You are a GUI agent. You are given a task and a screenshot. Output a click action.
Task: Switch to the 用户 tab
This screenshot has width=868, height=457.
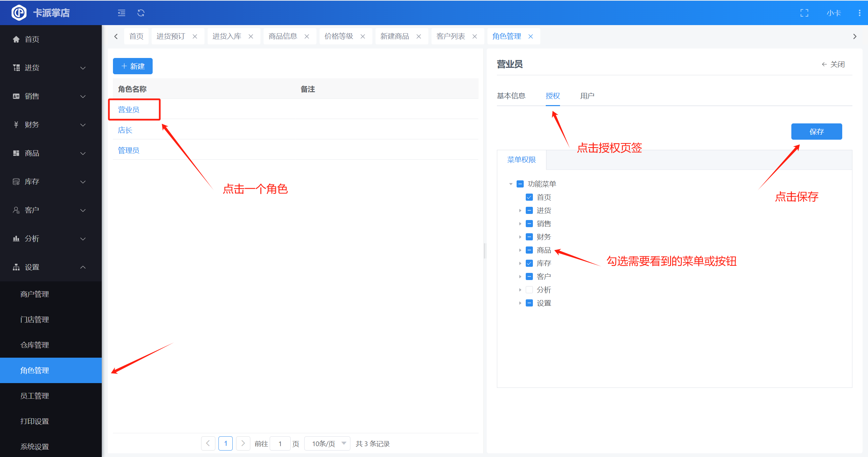tap(587, 96)
